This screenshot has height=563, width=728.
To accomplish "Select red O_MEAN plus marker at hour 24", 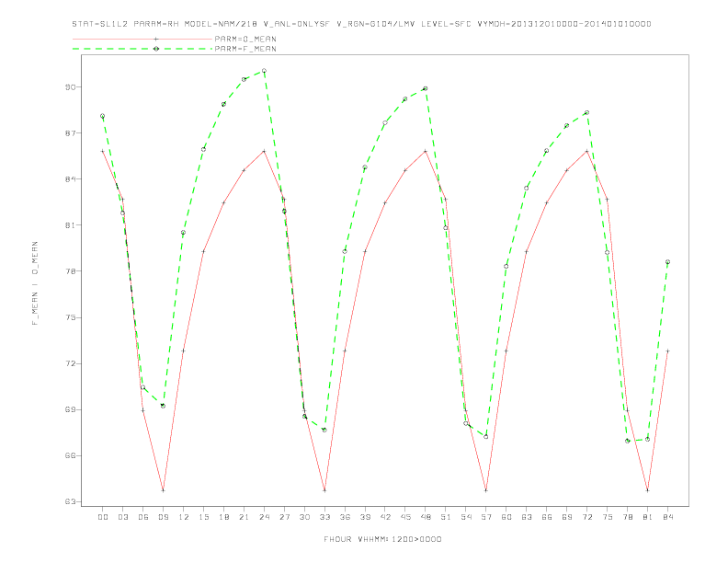I will click(264, 151).
